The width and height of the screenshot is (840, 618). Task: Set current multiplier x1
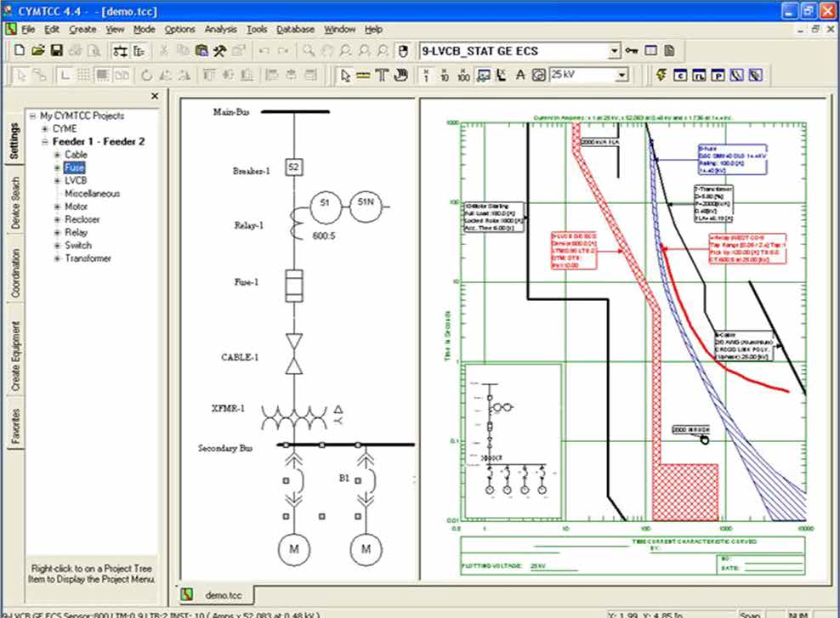coord(427,76)
